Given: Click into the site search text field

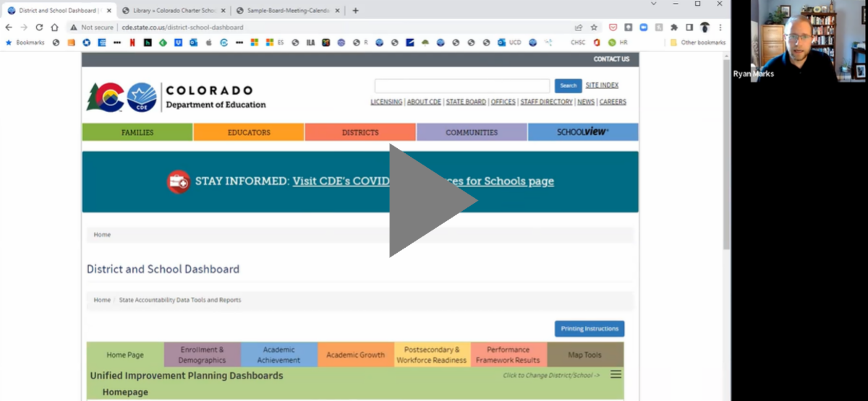Looking at the screenshot, I should click(x=461, y=85).
